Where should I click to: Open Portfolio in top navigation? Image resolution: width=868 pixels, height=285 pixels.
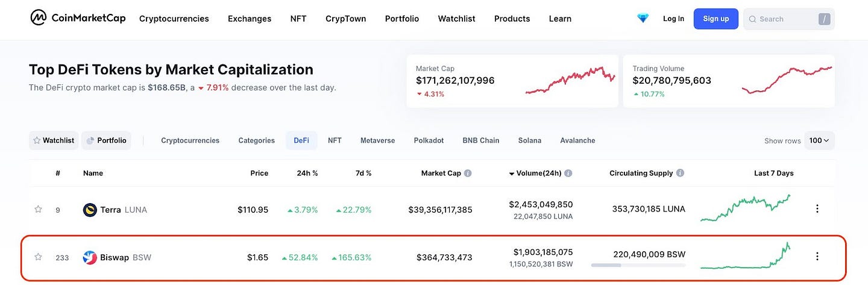pos(402,19)
